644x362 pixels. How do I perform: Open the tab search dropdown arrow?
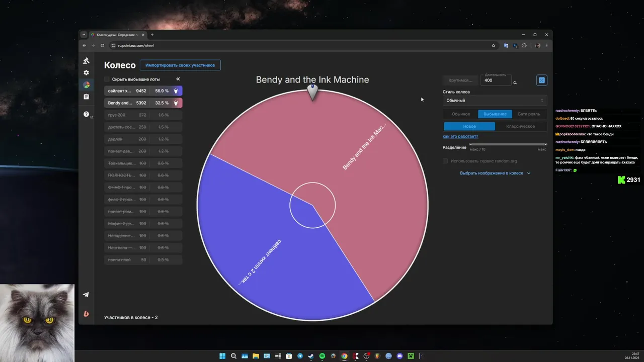84,35
